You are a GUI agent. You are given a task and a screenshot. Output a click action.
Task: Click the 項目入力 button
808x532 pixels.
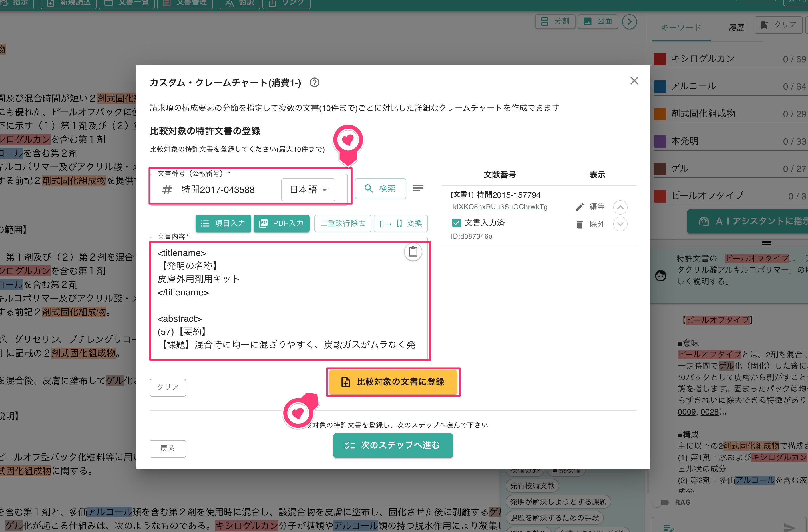pos(223,223)
